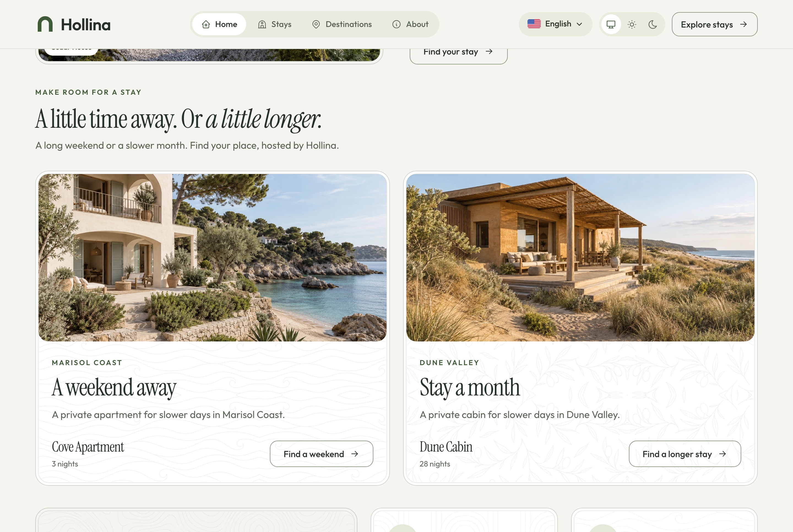Switch to light theme sun icon

tap(632, 25)
